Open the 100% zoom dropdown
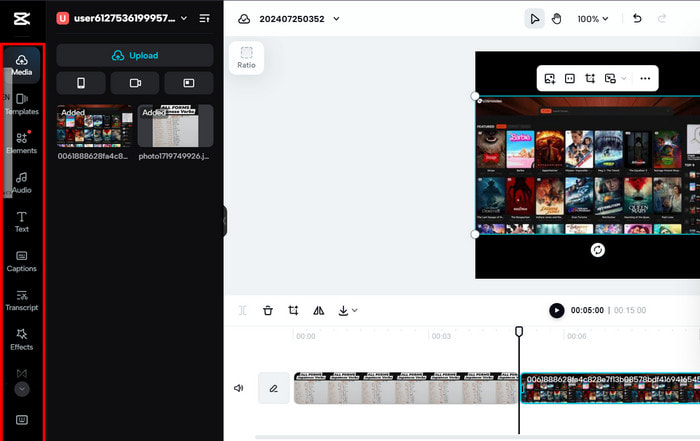700x441 pixels. click(592, 19)
